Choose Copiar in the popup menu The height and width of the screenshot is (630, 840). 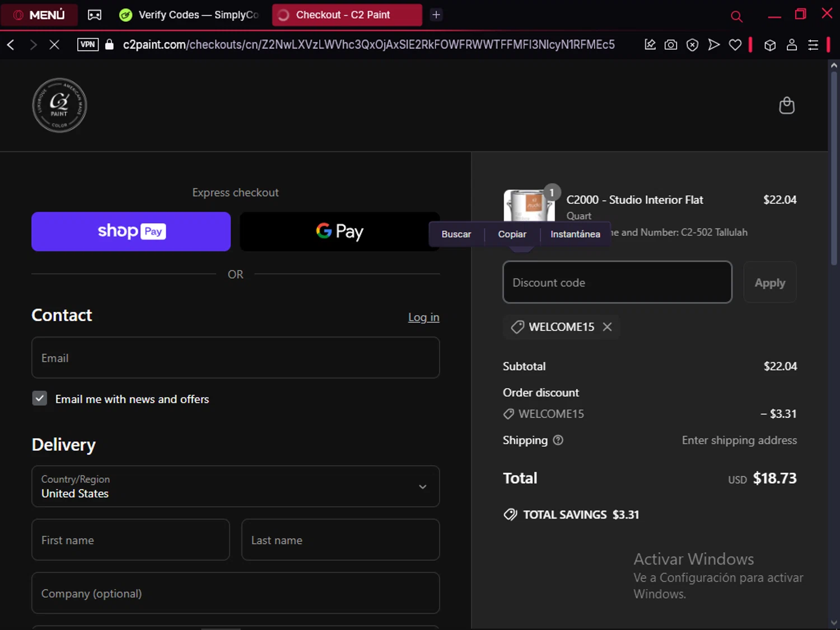pyautogui.click(x=512, y=234)
